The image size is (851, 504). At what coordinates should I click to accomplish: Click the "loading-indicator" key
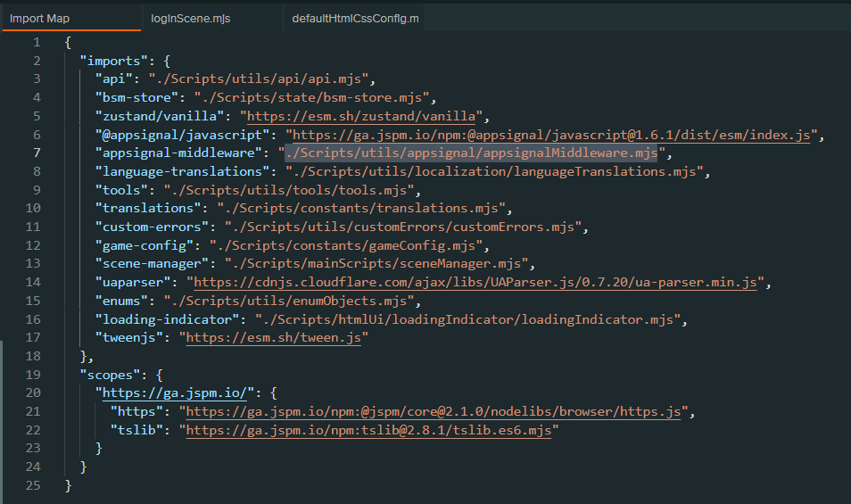click(166, 319)
